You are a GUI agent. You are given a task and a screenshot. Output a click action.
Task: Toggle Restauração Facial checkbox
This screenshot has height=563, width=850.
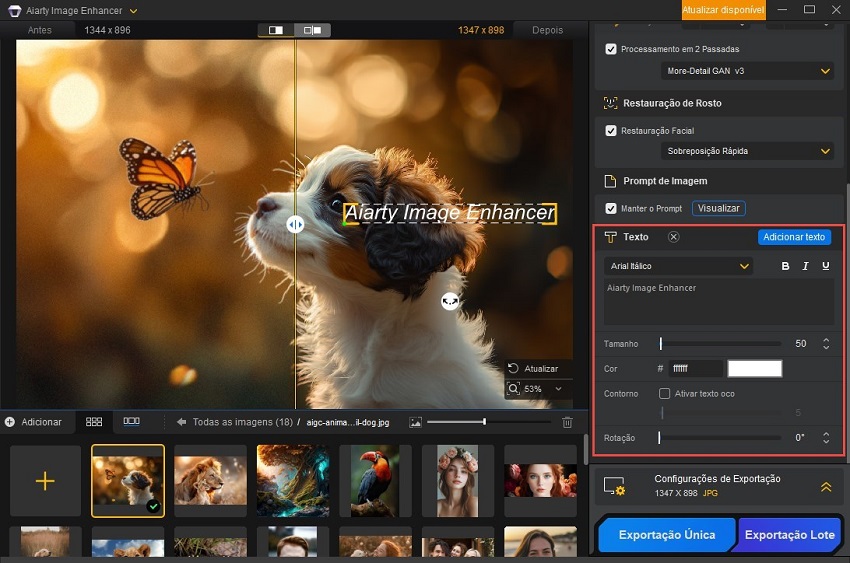pyautogui.click(x=611, y=131)
